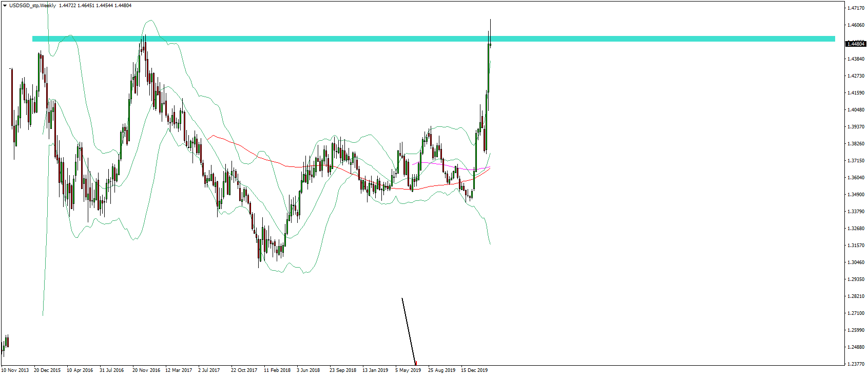Click the 1.30460 price scale label
This screenshot has height=376, width=868.
[857, 262]
